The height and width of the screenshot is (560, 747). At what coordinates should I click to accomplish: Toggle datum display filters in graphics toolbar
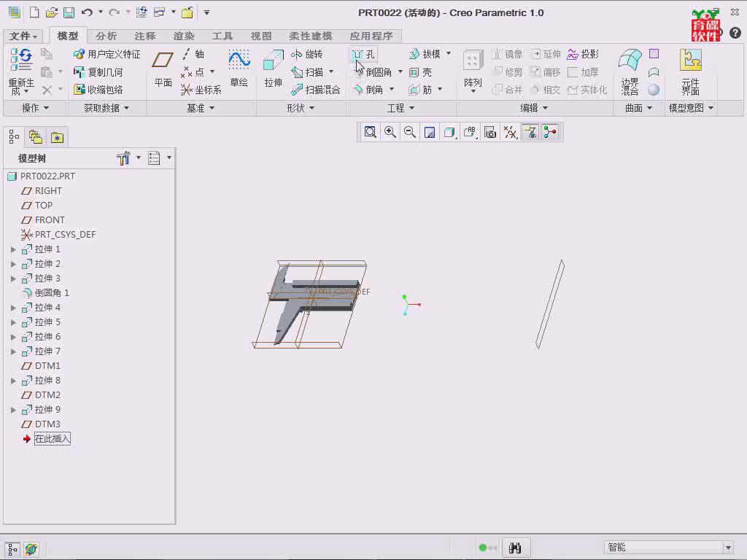510,132
